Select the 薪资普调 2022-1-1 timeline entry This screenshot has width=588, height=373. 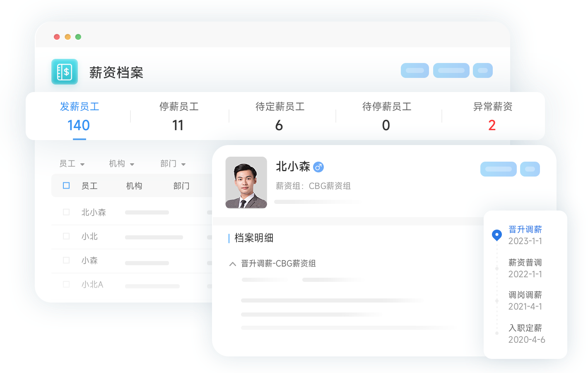pos(525,268)
